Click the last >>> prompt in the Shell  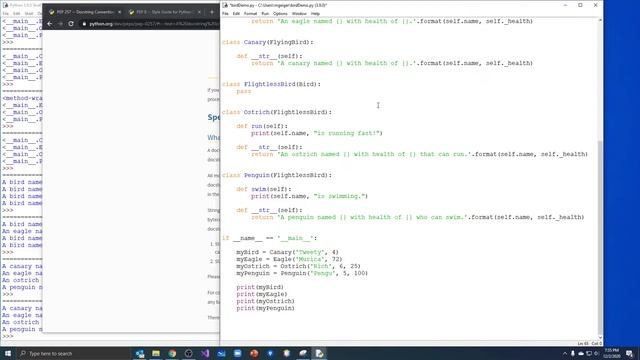[x=8, y=336]
